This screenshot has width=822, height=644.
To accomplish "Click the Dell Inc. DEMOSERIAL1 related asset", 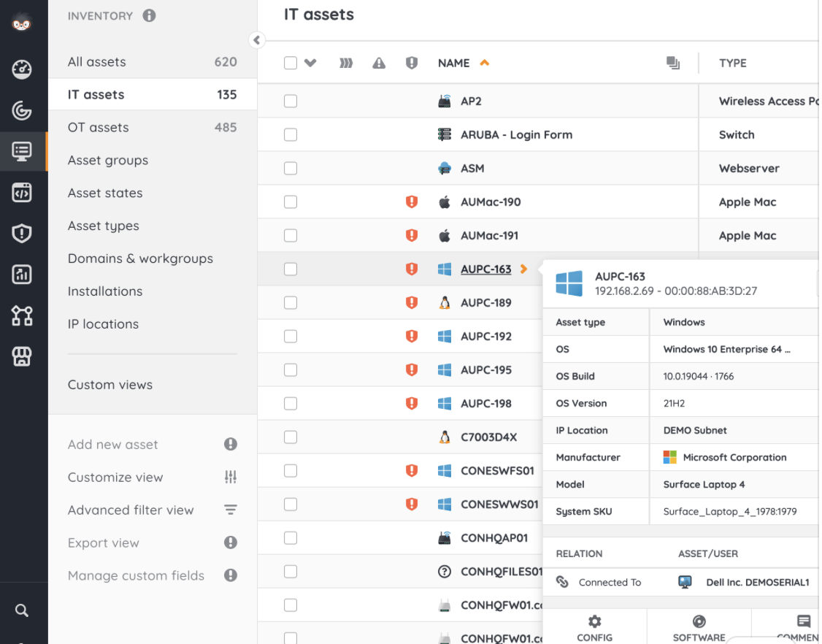I will tap(757, 583).
